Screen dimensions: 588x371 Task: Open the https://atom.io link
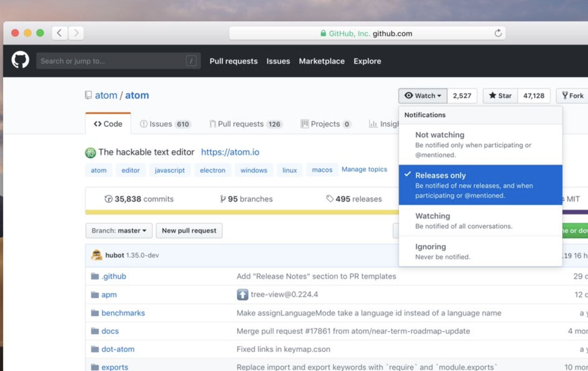(x=230, y=152)
